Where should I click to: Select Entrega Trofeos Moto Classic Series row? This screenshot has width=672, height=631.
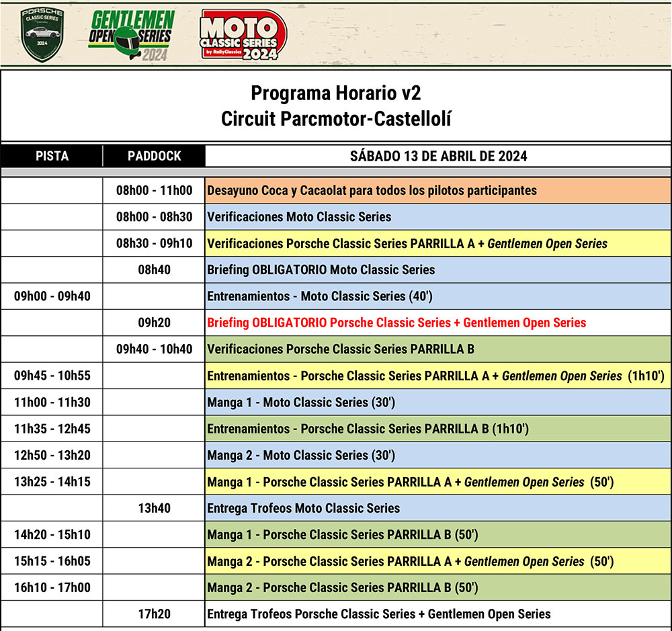click(x=303, y=508)
